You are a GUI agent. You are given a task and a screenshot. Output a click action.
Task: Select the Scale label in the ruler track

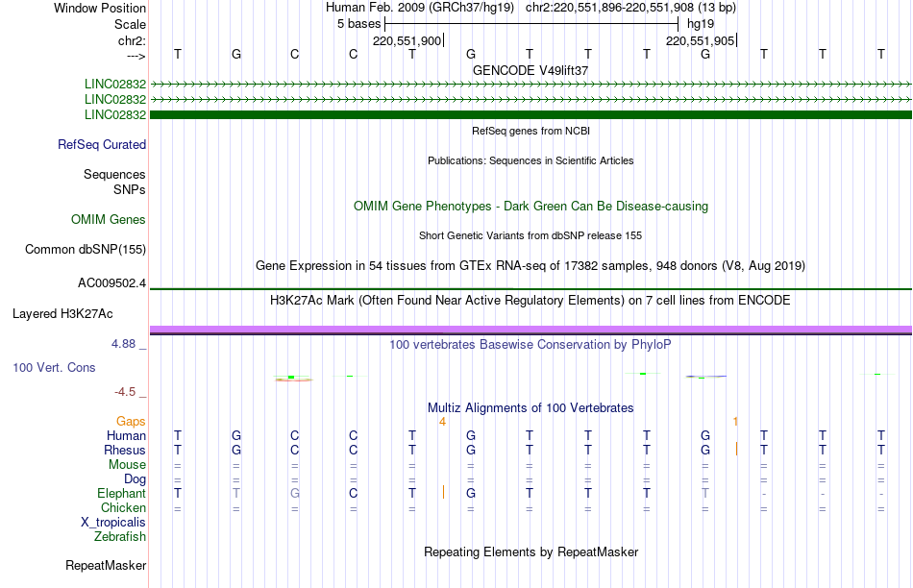coord(130,24)
